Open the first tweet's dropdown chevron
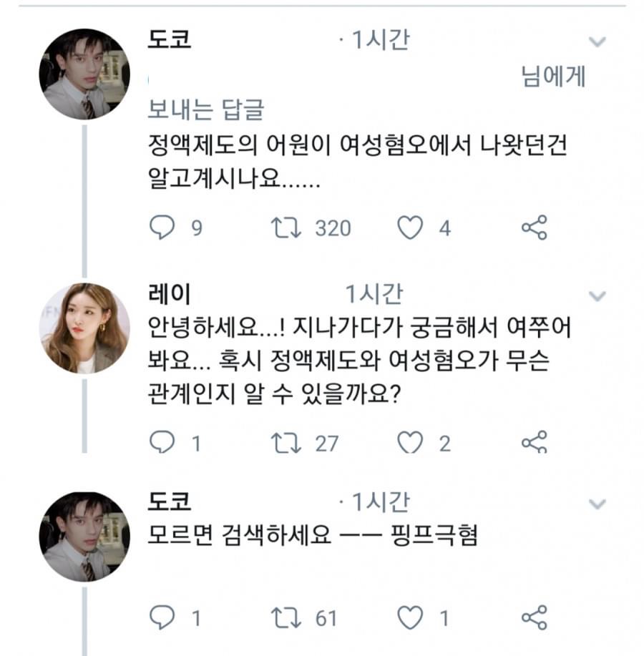The height and width of the screenshot is (656, 644). (597, 41)
